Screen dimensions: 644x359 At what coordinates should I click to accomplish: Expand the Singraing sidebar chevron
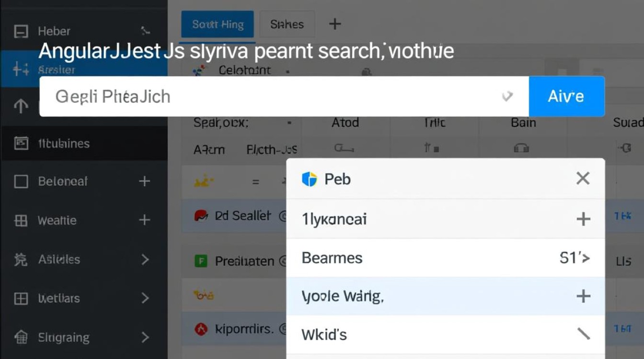click(x=145, y=337)
